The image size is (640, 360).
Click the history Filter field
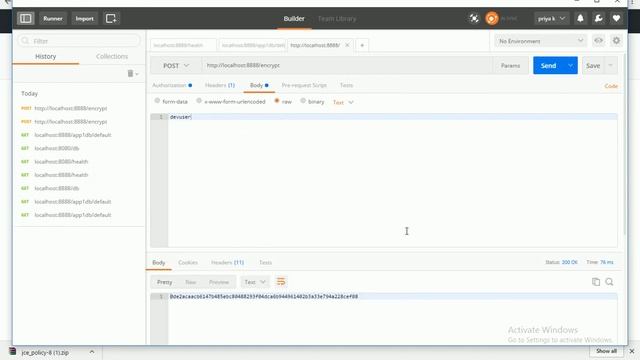(79, 41)
